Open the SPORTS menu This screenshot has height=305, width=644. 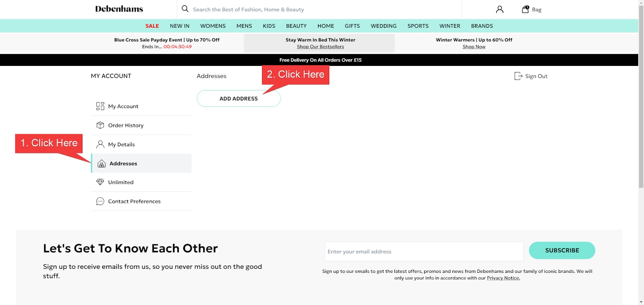coord(418,26)
